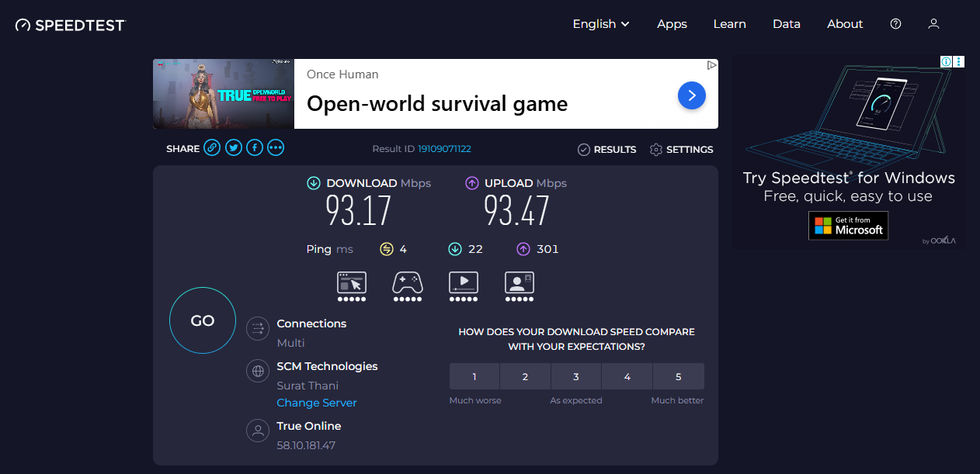The width and height of the screenshot is (980, 474).
Task: Click the 93.17 download speed value
Action: (x=358, y=210)
